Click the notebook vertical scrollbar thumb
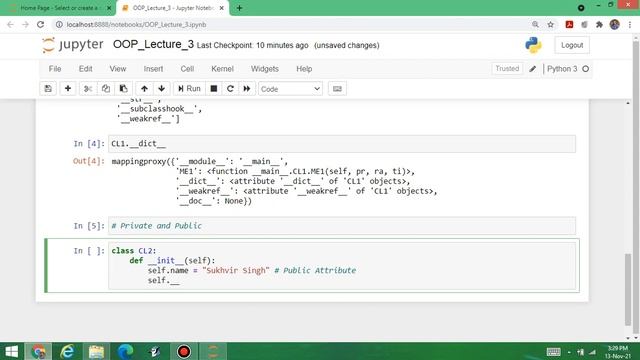This screenshot has width=640, height=360. point(628,289)
